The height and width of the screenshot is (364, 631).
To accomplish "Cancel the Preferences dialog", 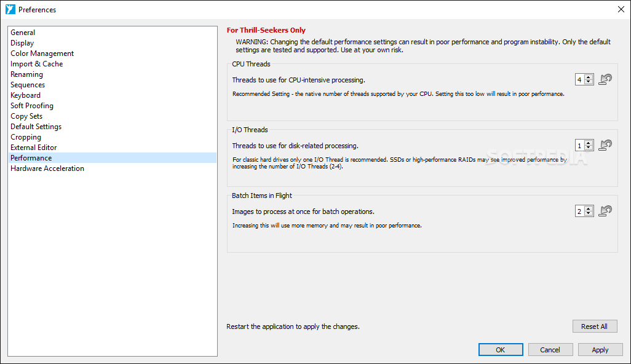I will [550, 349].
